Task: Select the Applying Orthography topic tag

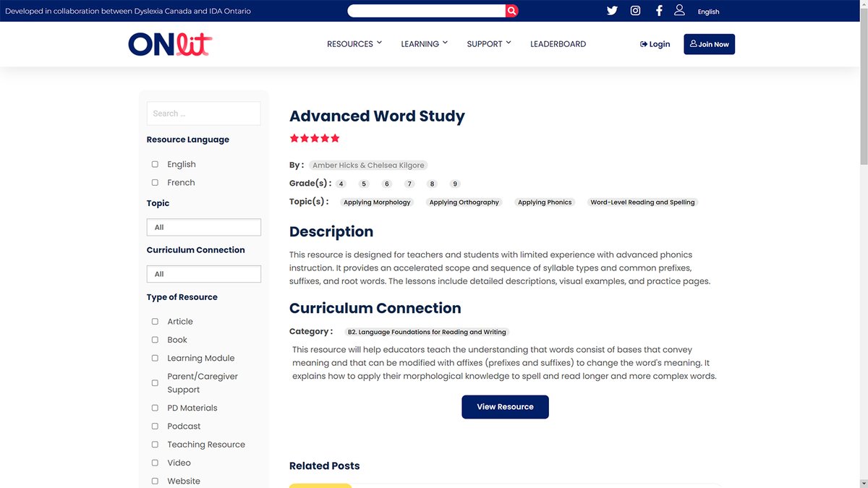Action: [x=464, y=202]
